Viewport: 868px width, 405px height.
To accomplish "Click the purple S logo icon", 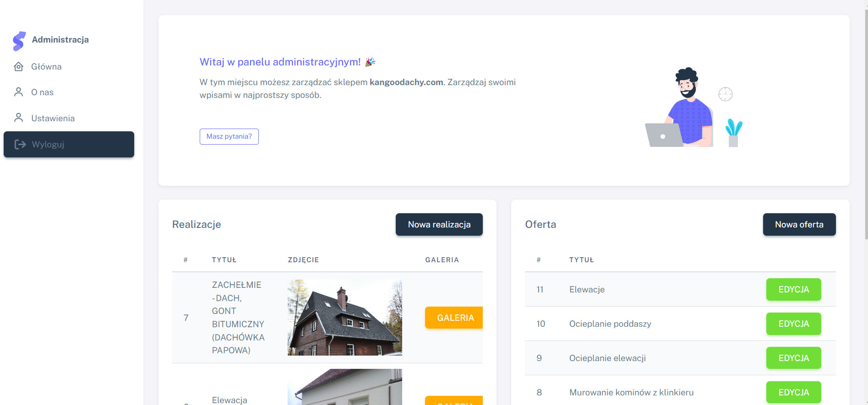I will point(19,41).
